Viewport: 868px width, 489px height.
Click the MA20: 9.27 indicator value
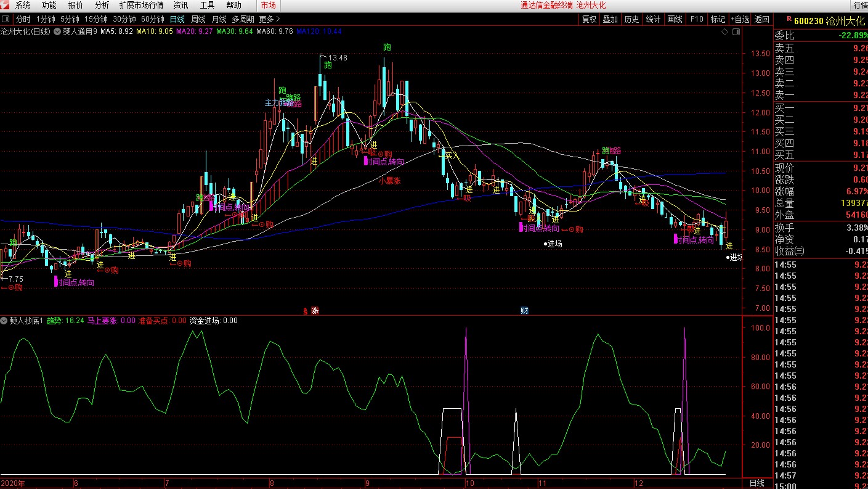tap(195, 31)
